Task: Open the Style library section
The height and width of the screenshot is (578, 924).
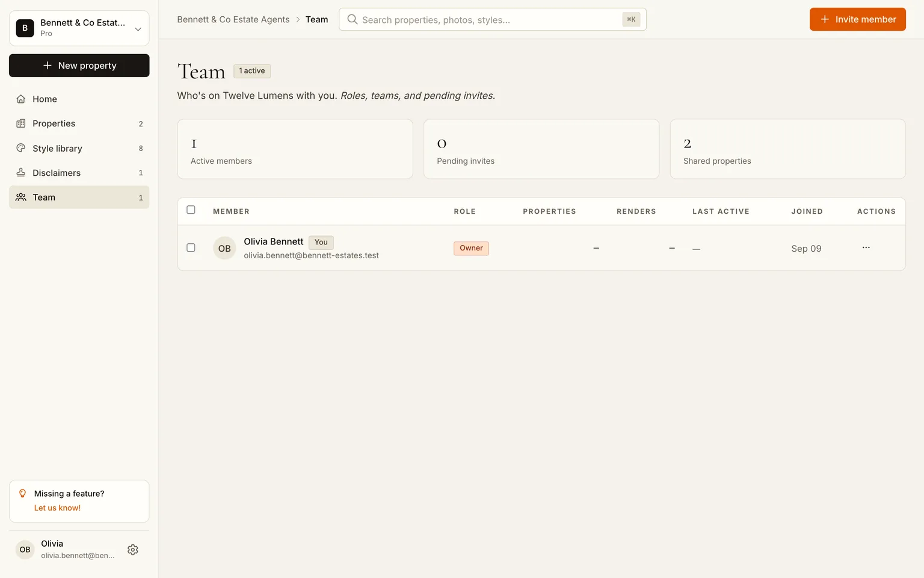Action: click(x=79, y=148)
